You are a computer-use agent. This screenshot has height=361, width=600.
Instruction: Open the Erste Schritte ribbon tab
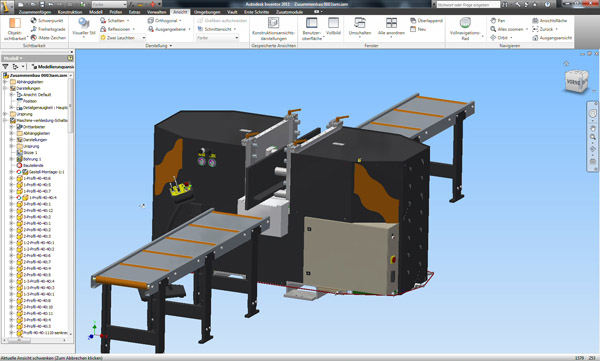tap(256, 12)
